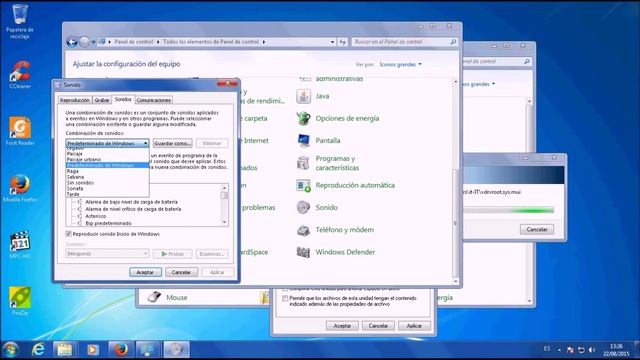Select the Sonidos tab
Screen dimensions: 640x360
pyautogui.click(x=123, y=99)
